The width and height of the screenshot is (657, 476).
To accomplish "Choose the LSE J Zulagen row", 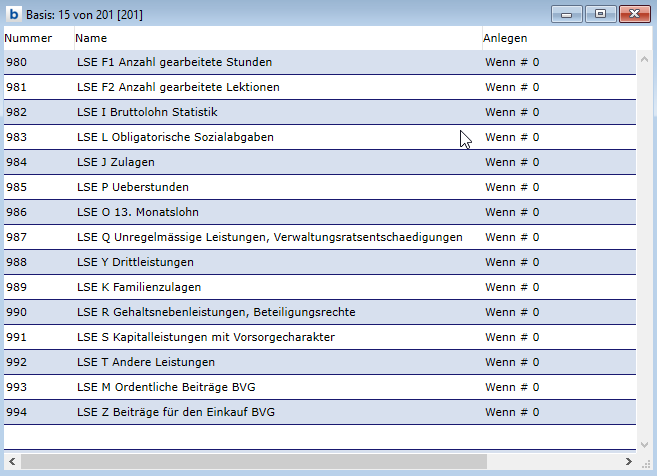I will coord(116,162).
